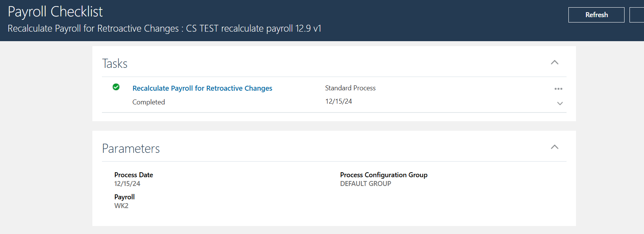Collapse the Parameters section
The image size is (644, 234).
pyautogui.click(x=555, y=147)
